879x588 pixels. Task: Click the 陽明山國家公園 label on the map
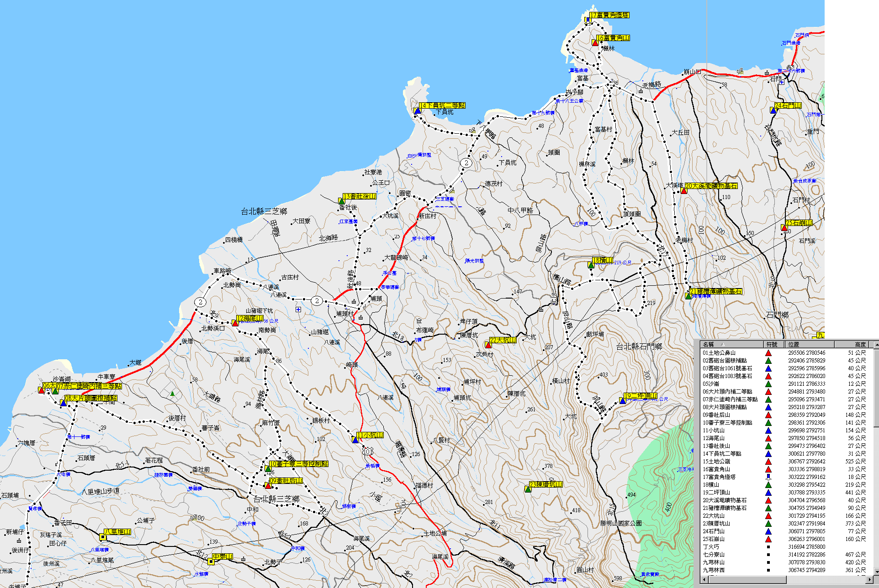(621, 523)
